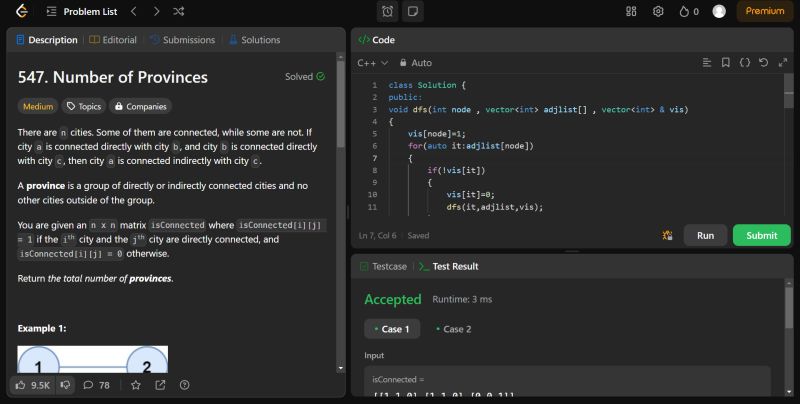This screenshot has height=404, width=800.
Task: Open the settings gear icon
Action: 658,12
